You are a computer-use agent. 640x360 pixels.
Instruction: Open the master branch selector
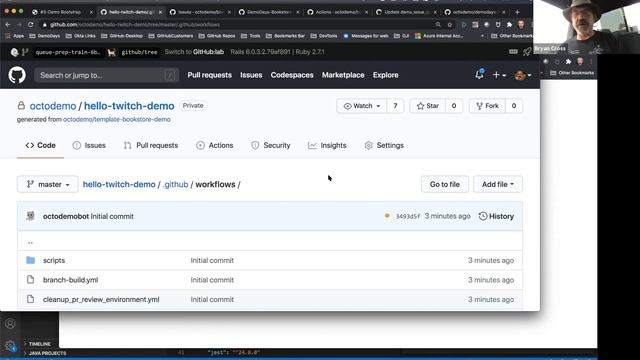click(48, 184)
